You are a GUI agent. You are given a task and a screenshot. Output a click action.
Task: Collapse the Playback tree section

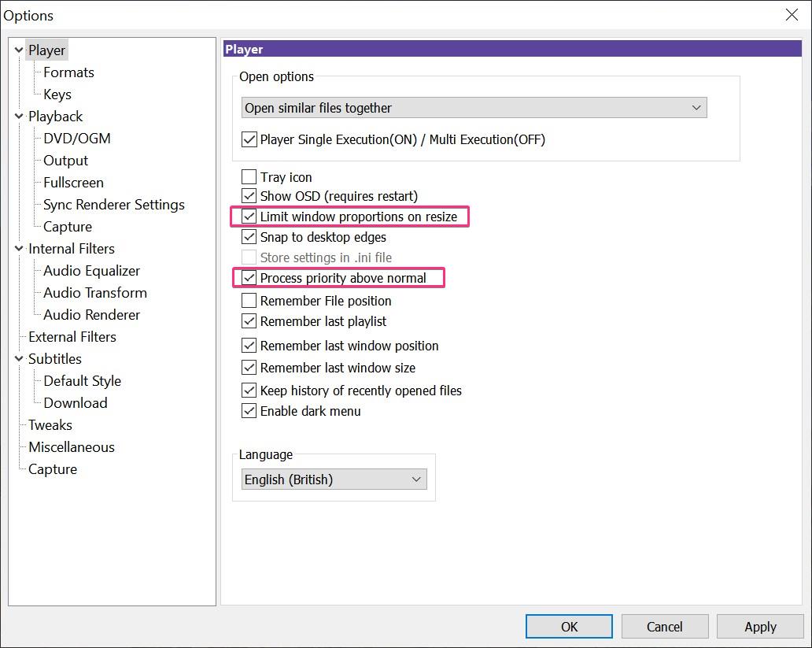coord(17,116)
